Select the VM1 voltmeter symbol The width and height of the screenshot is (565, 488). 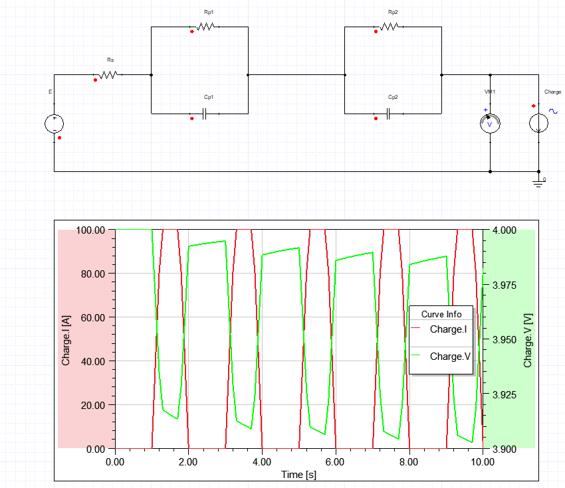pyautogui.click(x=490, y=123)
